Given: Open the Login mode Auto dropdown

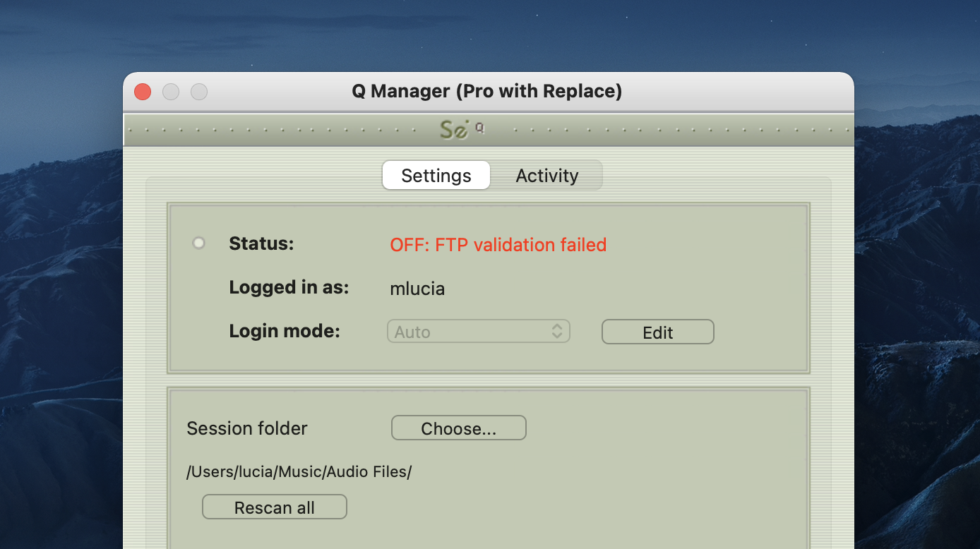Looking at the screenshot, I should point(478,332).
